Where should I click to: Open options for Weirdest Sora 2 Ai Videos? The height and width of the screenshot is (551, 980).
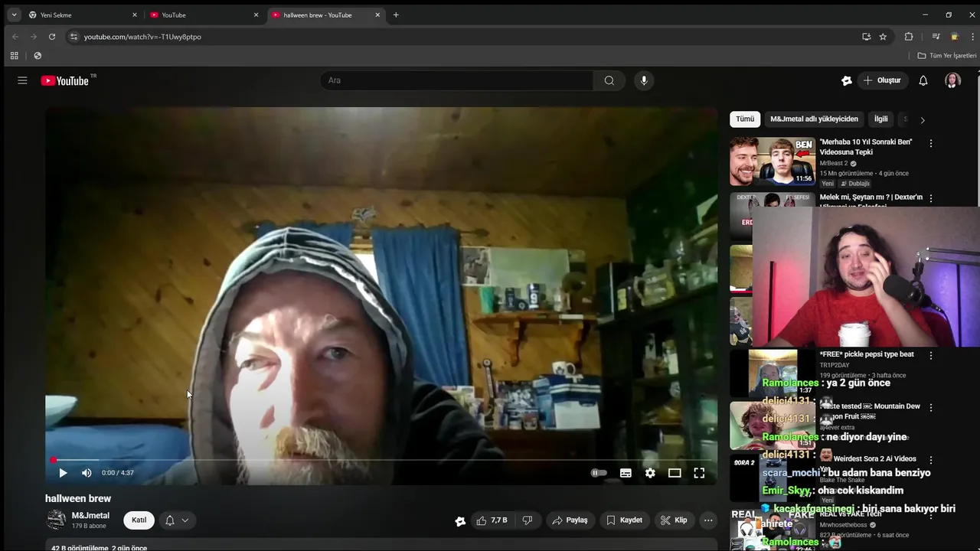[x=931, y=460]
